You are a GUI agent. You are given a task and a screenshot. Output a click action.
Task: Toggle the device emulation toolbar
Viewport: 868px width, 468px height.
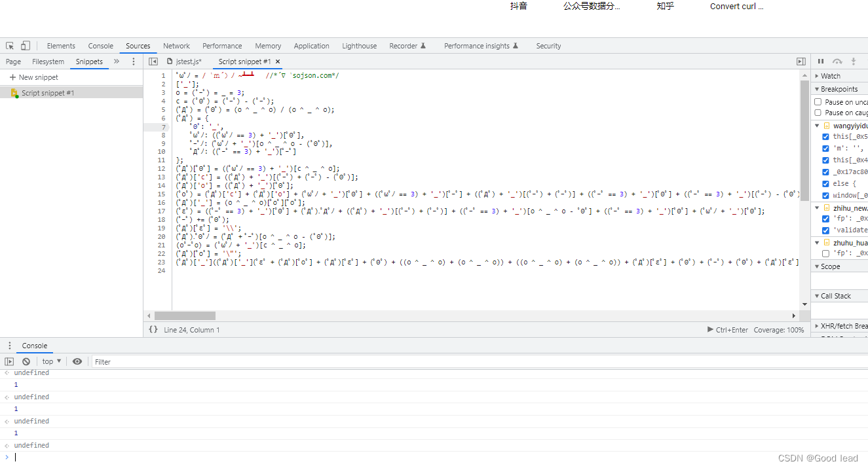[25, 45]
